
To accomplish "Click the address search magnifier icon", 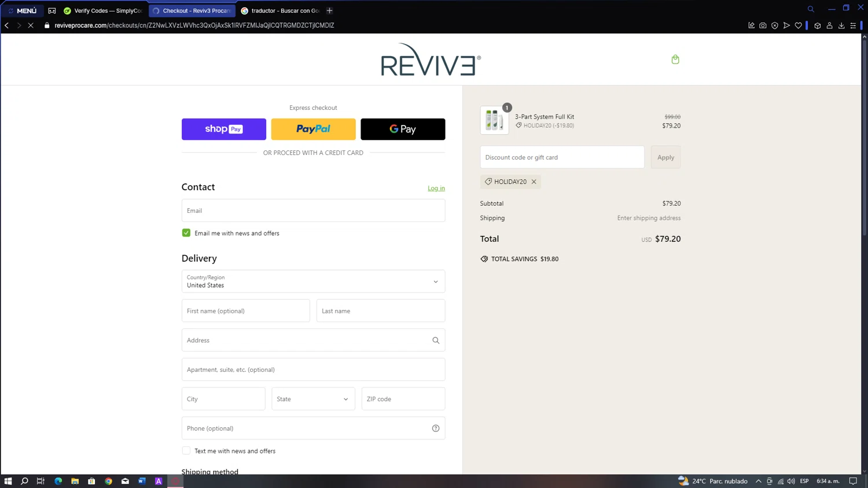I will click(x=436, y=341).
